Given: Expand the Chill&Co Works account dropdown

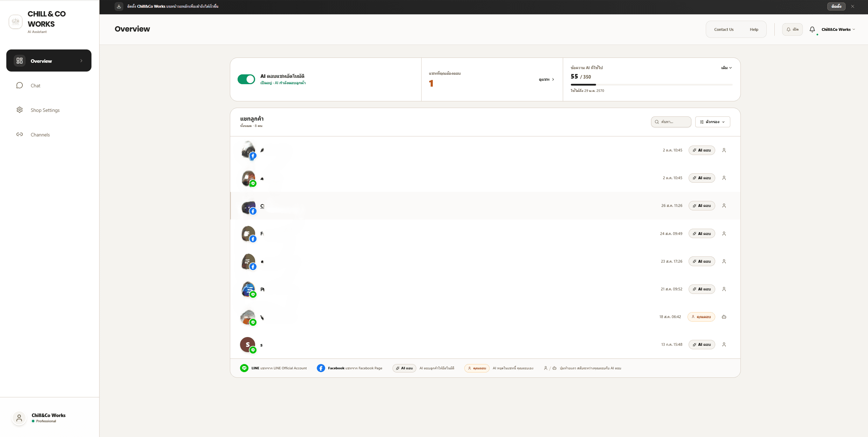Looking at the screenshot, I should [838, 29].
